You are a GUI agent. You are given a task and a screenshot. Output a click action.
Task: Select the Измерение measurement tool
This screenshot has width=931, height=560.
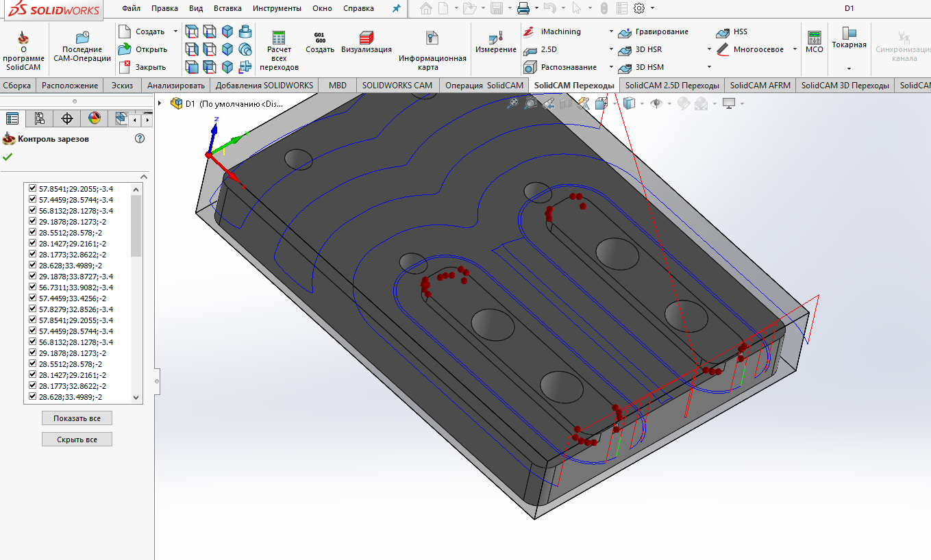point(496,42)
